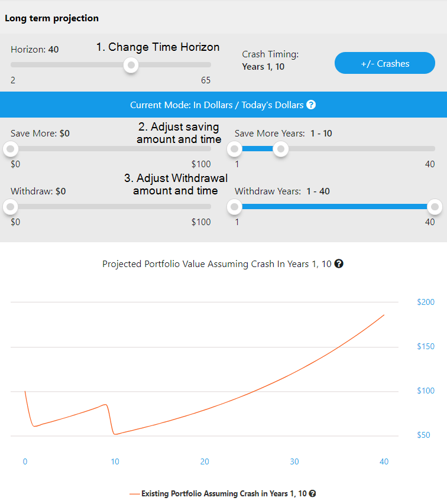The height and width of the screenshot is (504, 447).
Task: Click Save More Years right range handle
Action: point(281,149)
